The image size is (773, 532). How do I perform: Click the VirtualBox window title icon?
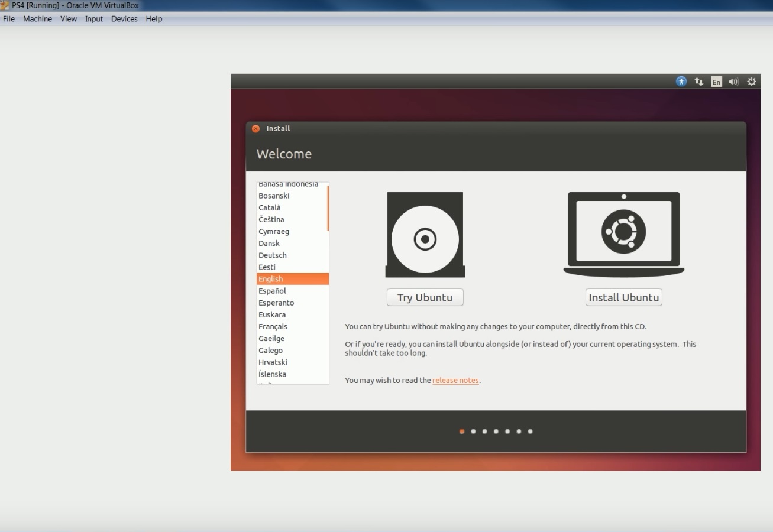(x=5, y=5)
